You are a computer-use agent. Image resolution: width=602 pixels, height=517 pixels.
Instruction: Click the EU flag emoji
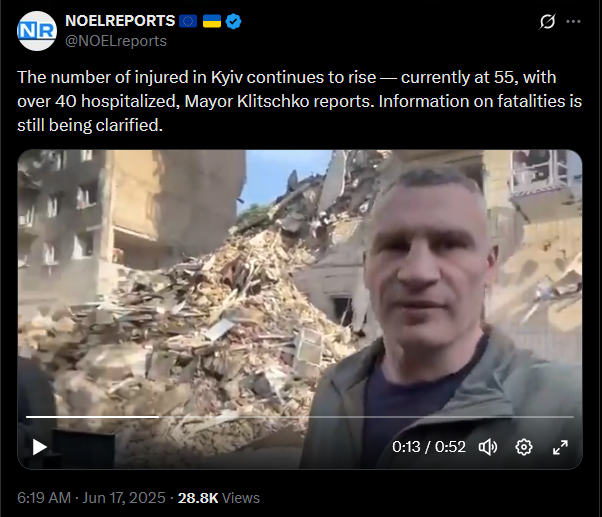188,21
